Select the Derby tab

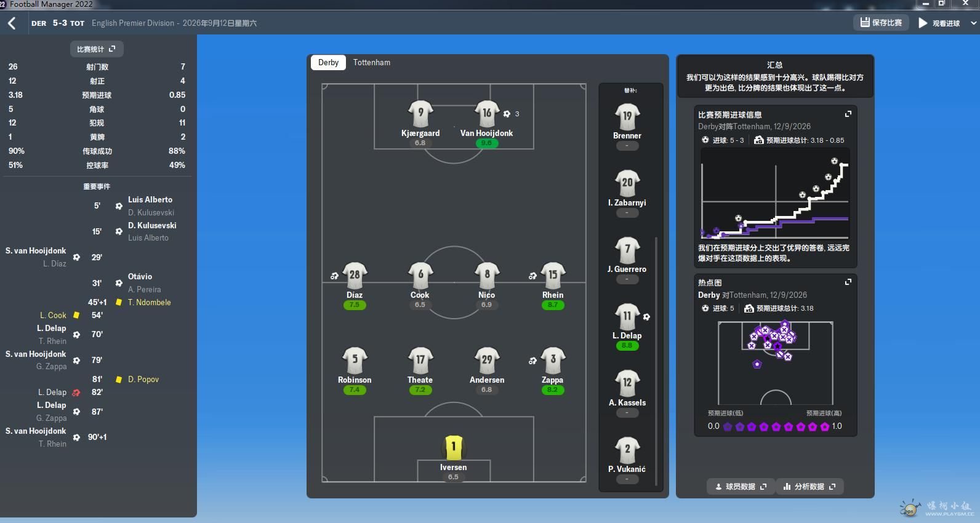[328, 63]
